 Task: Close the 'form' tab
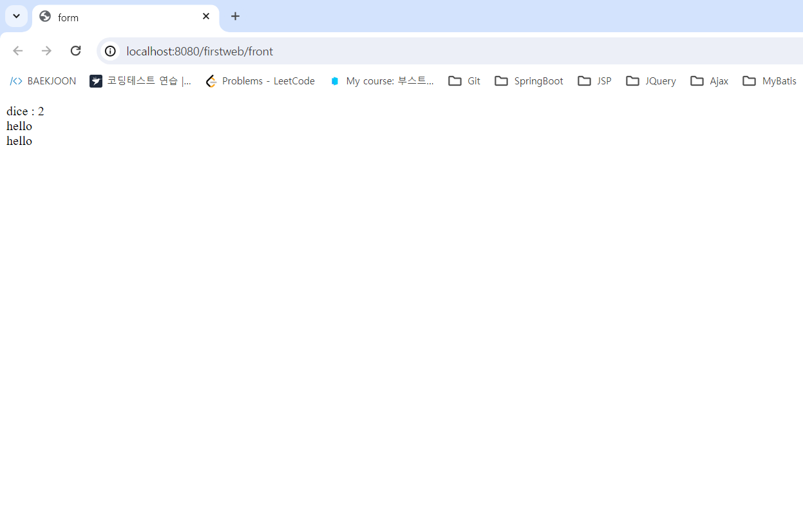[x=206, y=17]
